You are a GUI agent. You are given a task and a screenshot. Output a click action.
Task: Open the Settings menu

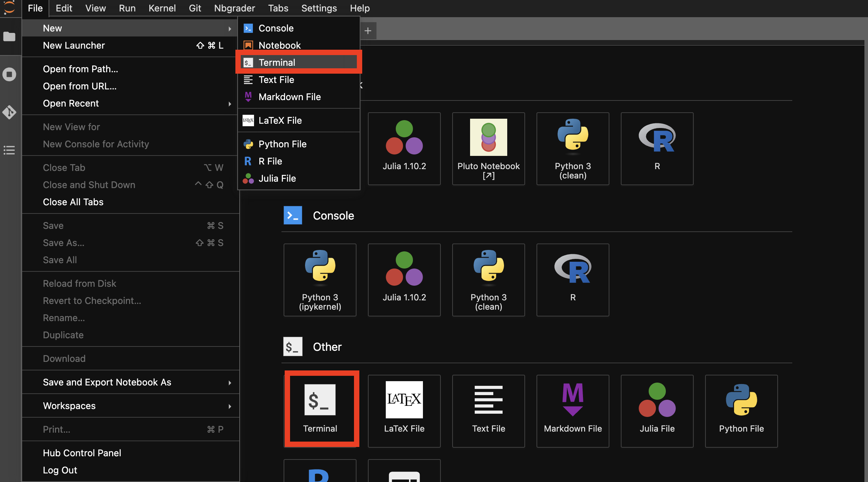coord(319,8)
